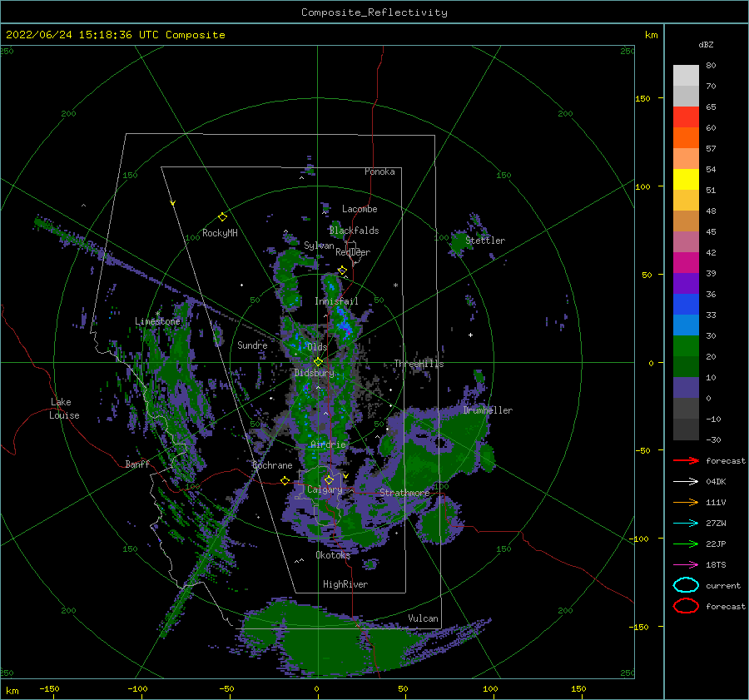
Task: Select the white 04DK arrow icon
Action: point(686,481)
